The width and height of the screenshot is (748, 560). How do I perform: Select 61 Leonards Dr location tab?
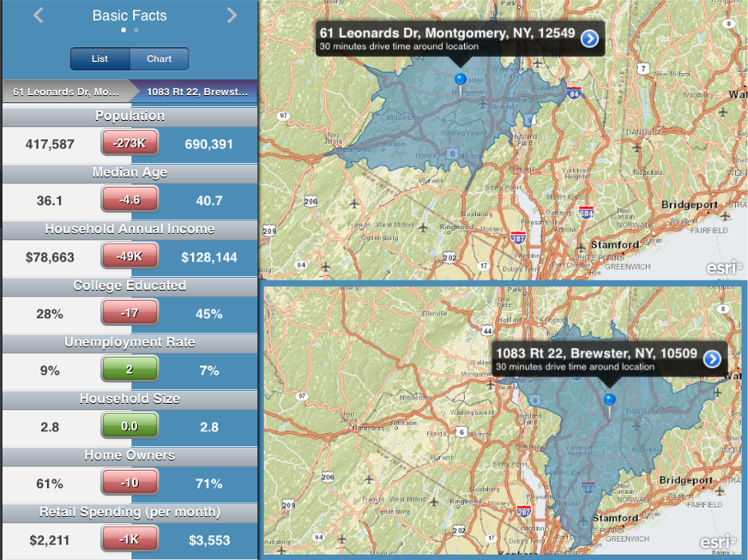pos(67,91)
